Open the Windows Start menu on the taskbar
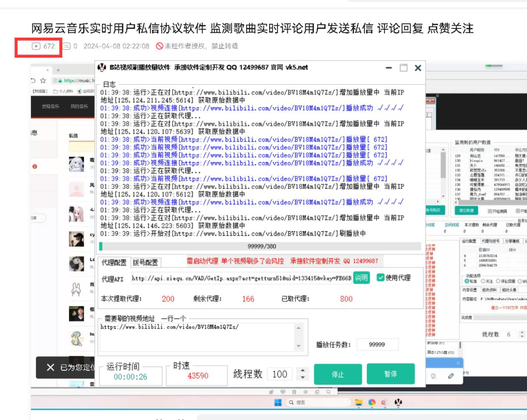This screenshot has width=527, height=420. point(278,402)
